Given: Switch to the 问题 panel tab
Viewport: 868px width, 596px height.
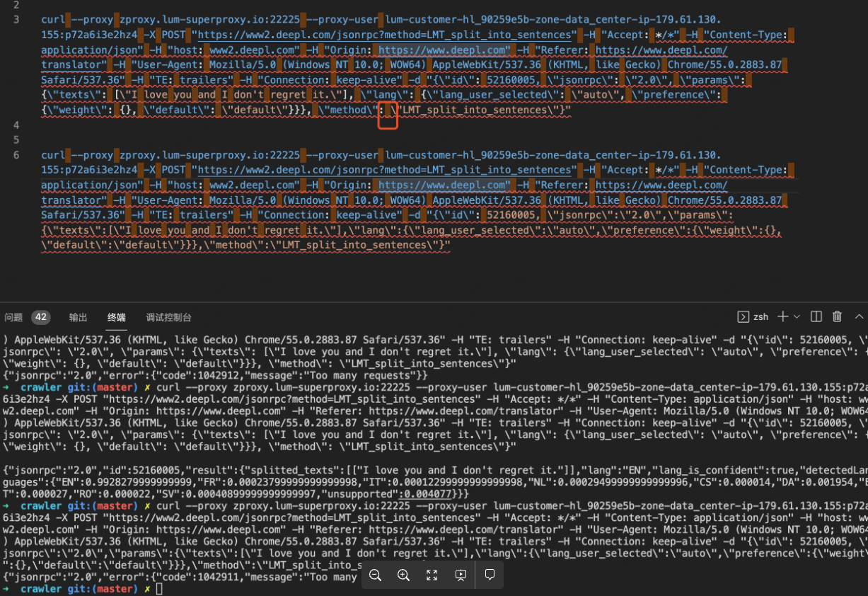Looking at the screenshot, I should coord(13,317).
